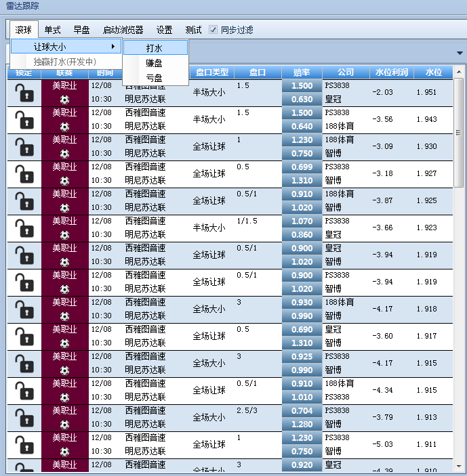
Task: Toggle lock icon for row with 水位 1.918
Action: (x=24, y=309)
